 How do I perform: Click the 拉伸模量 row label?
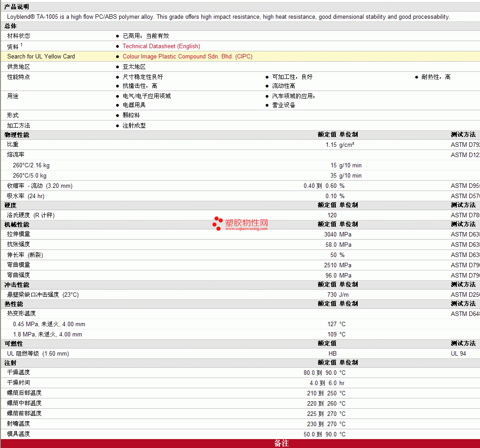pos(19,234)
